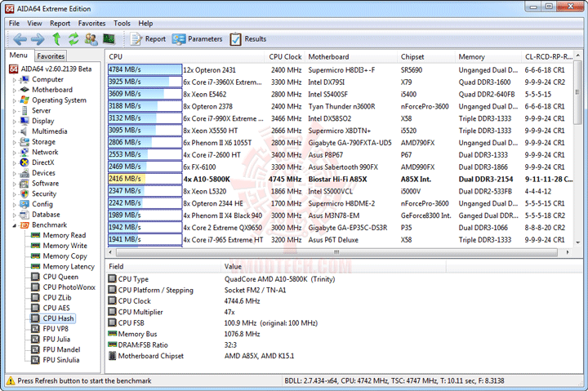Open the View menu

[x=34, y=23]
